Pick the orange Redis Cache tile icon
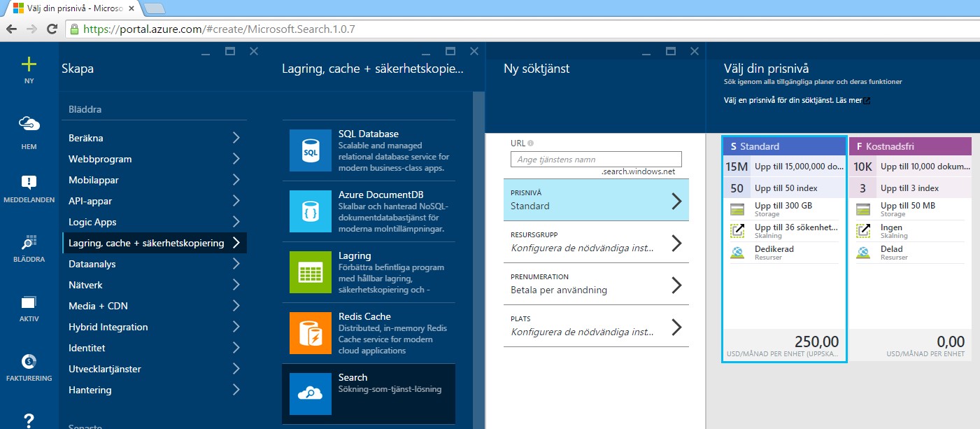Screen dimensions: 980x429 (310, 333)
